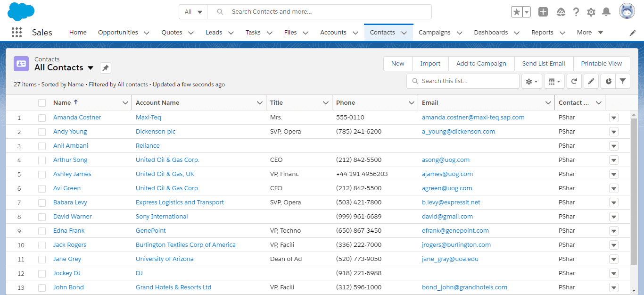This screenshot has width=644, height=295.
Task: Open the Reports tab
Action: click(x=542, y=33)
